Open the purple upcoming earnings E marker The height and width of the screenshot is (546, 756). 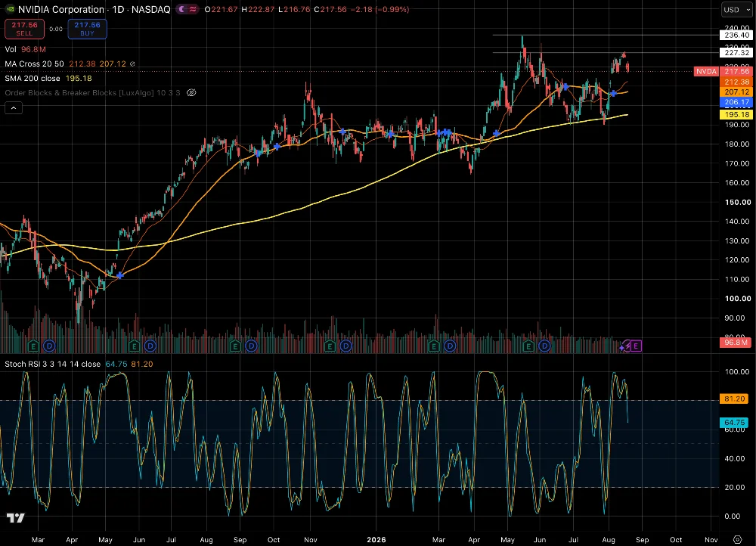pos(636,346)
